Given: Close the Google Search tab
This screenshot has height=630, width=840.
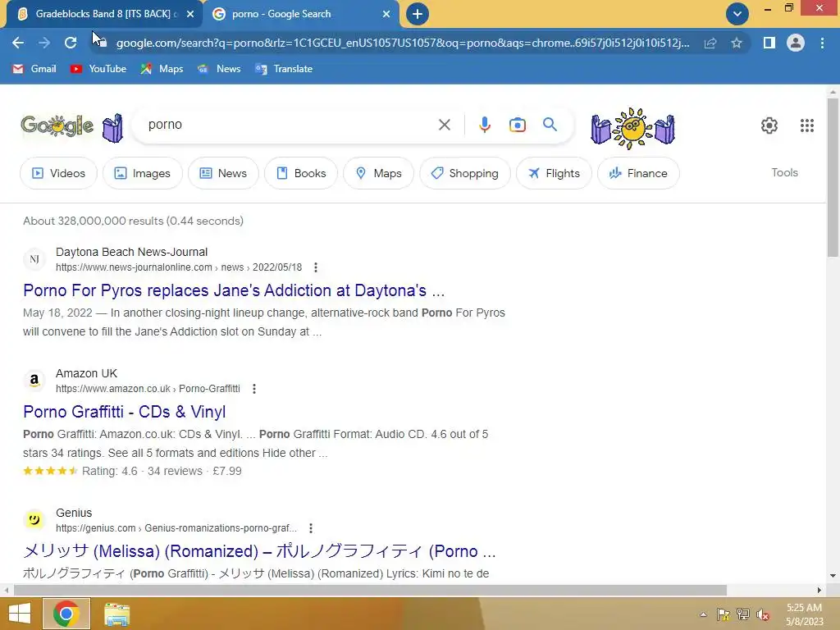Looking at the screenshot, I should pos(386,14).
